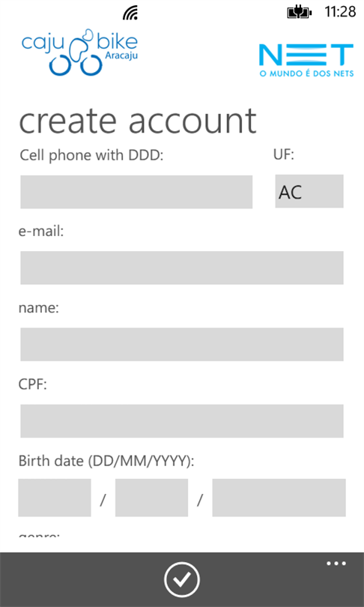Focus the CPF input field
The width and height of the screenshot is (364, 607).
(x=182, y=421)
